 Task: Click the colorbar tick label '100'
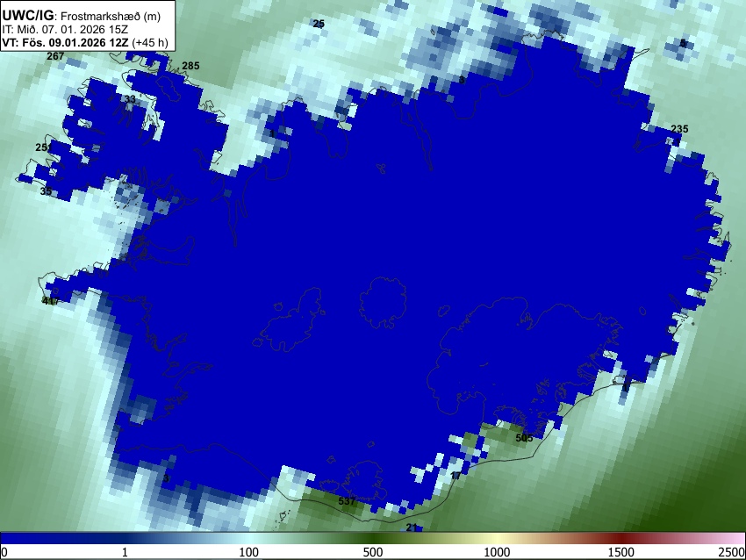[249, 552]
